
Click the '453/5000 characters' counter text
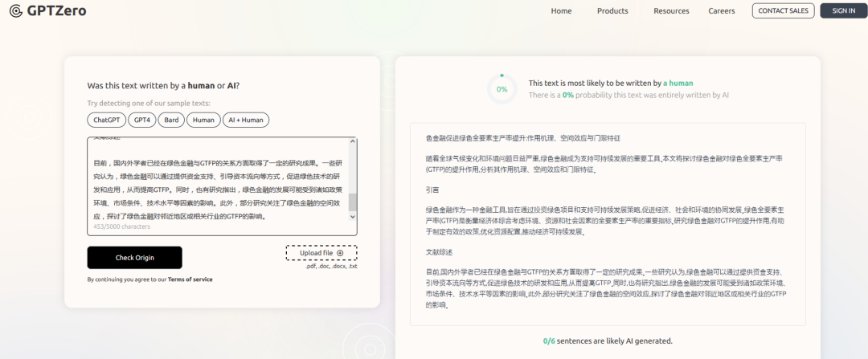click(122, 226)
